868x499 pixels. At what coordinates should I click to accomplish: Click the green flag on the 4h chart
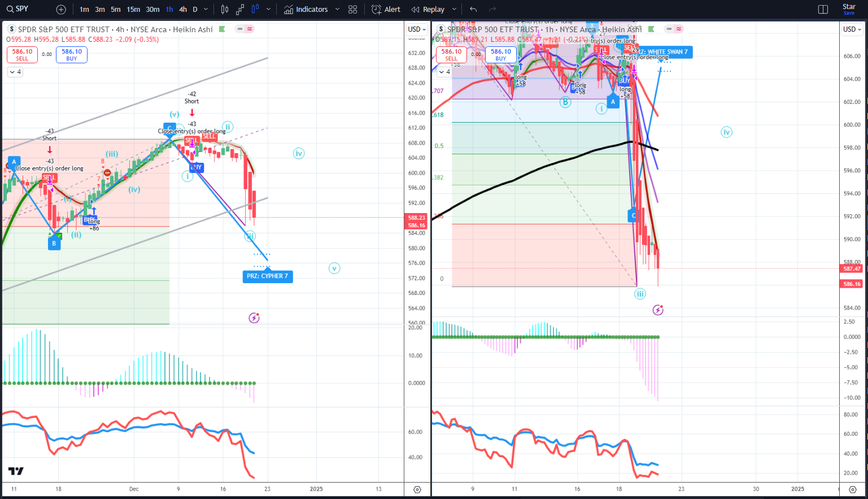(x=222, y=29)
